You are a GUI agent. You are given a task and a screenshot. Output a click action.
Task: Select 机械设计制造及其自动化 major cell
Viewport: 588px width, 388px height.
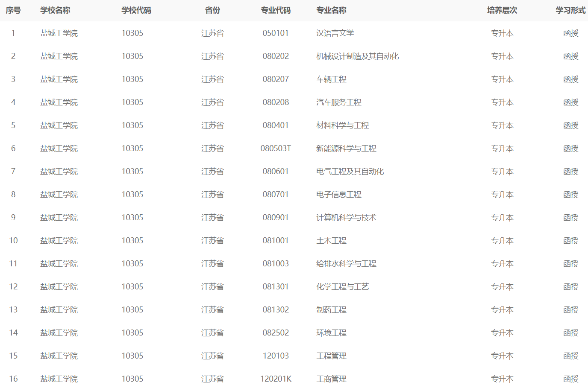tap(358, 56)
